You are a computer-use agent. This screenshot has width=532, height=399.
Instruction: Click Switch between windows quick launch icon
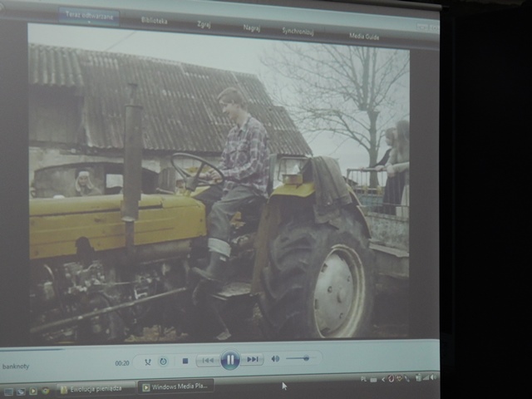[x=21, y=392]
